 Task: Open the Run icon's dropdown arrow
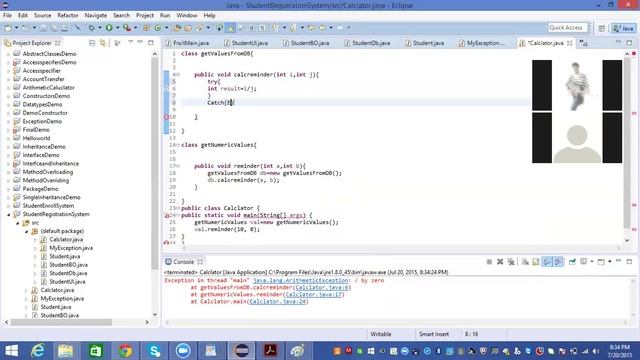[118, 28]
